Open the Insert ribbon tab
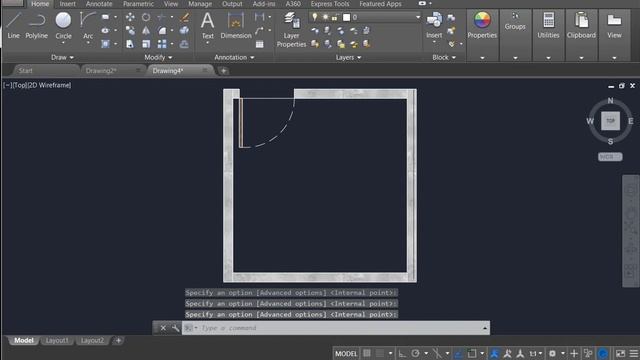The width and height of the screenshot is (640, 360). [x=67, y=4]
